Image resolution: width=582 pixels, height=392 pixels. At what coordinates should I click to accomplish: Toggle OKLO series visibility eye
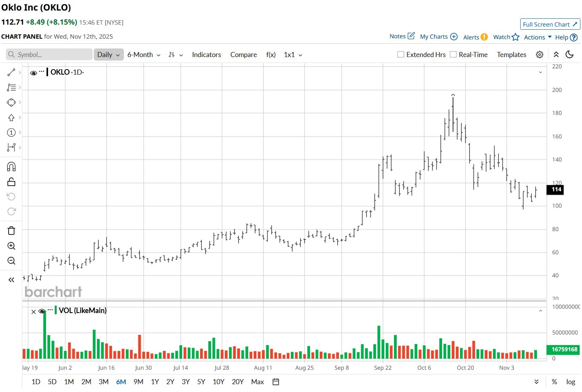point(34,73)
